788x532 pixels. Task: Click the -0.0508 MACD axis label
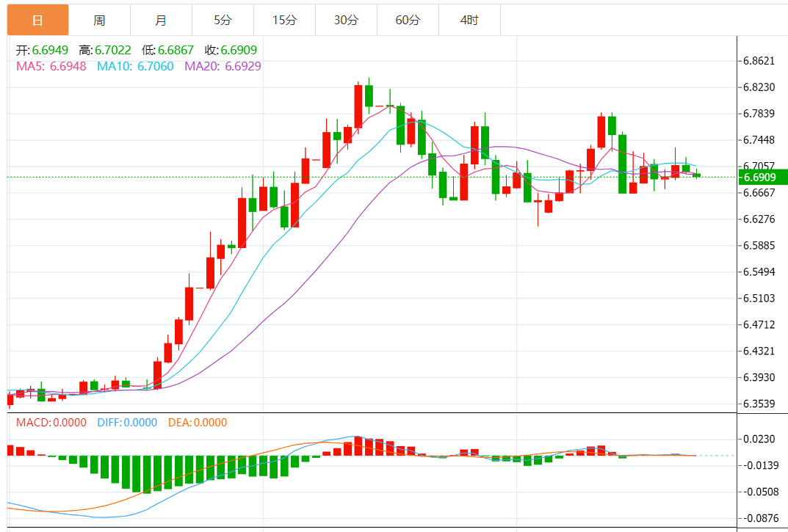click(761, 492)
